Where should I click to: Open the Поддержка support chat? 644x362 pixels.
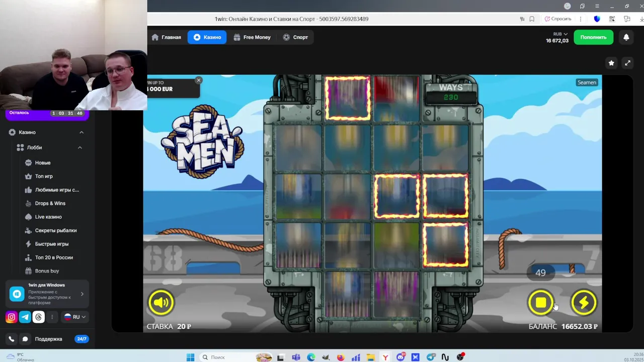pyautogui.click(x=48, y=339)
